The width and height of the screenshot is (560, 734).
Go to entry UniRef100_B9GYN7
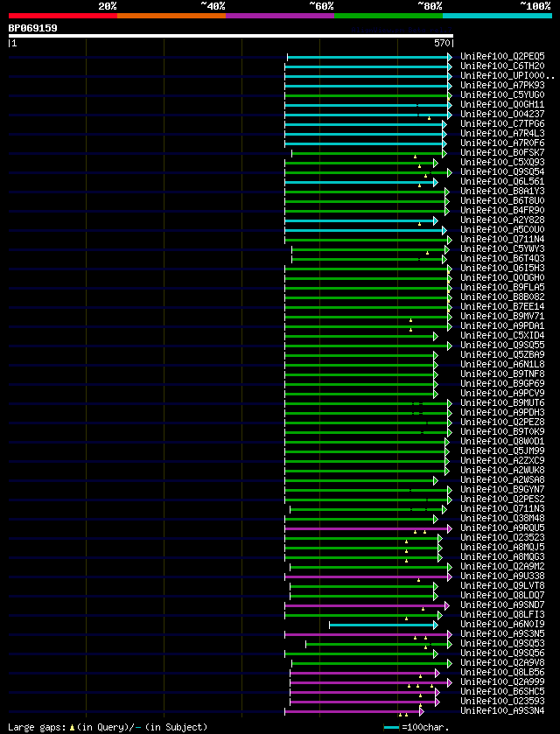coord(502,489)
